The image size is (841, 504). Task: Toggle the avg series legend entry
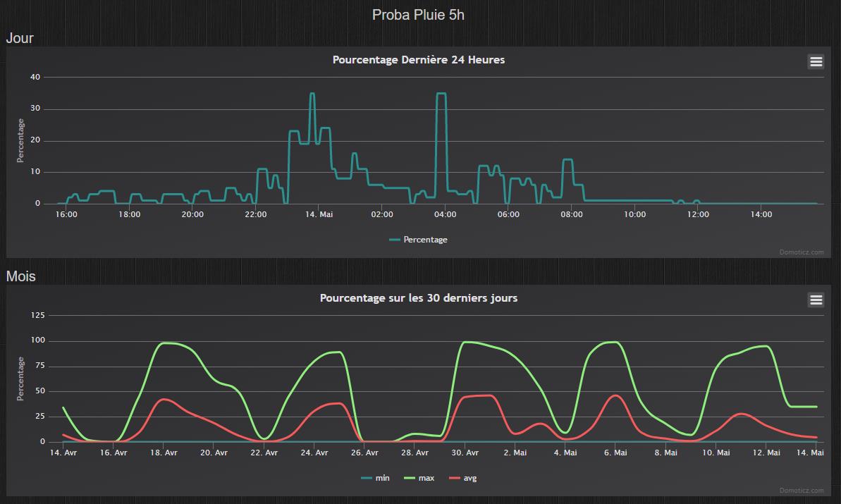[x=463, y=478]
